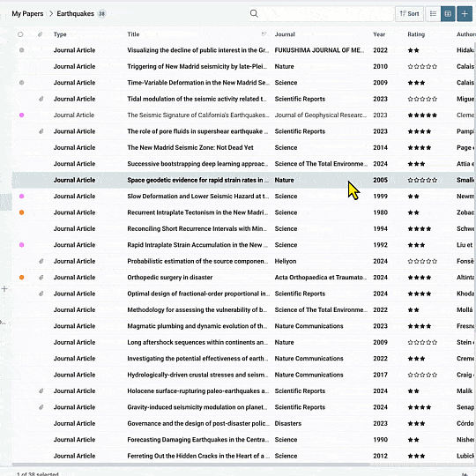The width and height of the screenshot is (476, 476).
Task: Click year '2012' cell
Action: pos(381,456)
